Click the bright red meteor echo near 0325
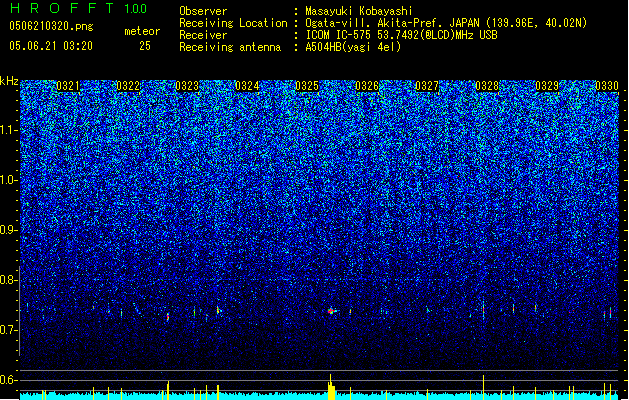This screenshot has width=629, height=400. pos(331,311)
